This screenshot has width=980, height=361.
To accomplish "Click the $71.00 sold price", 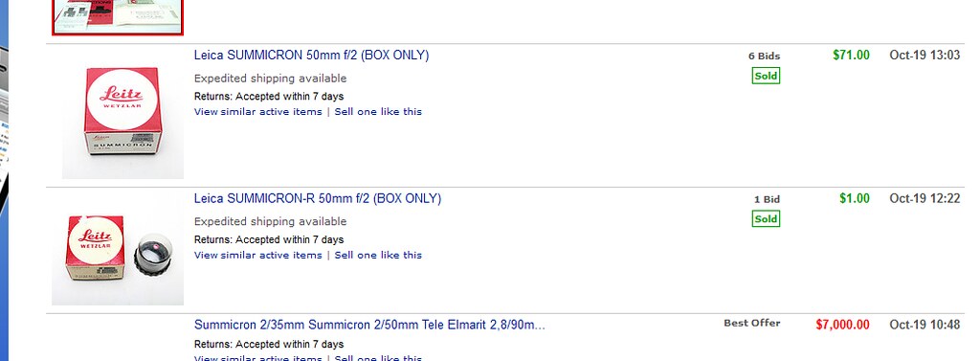I will tap(851, 55).
